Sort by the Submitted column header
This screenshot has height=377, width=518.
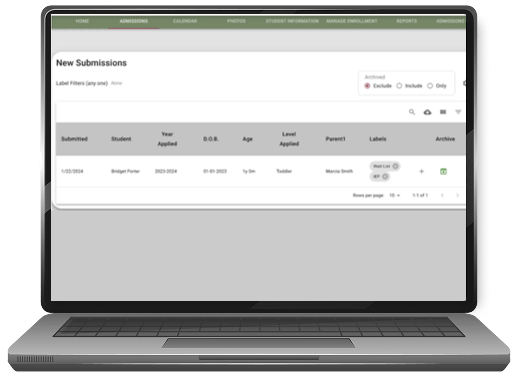74,139
